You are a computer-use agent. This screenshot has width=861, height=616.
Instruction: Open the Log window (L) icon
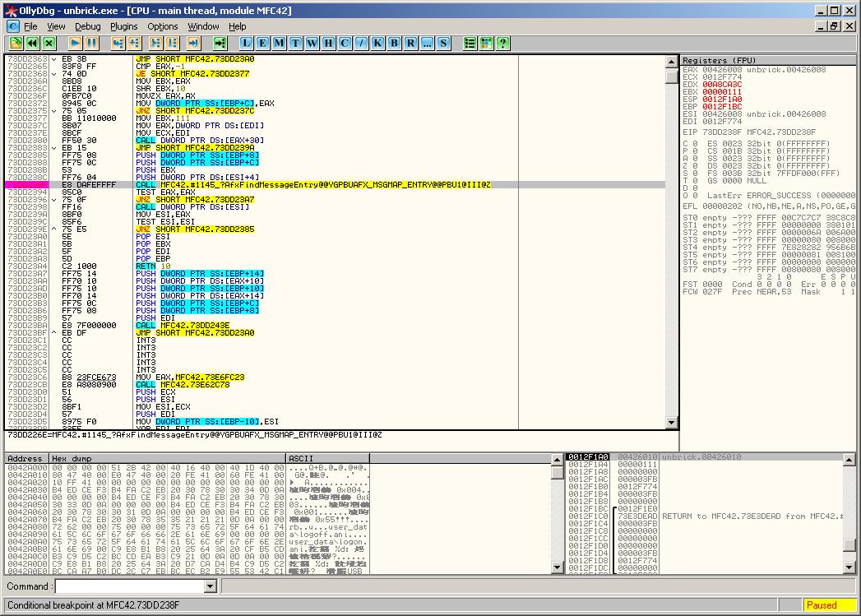click(246, 43)
